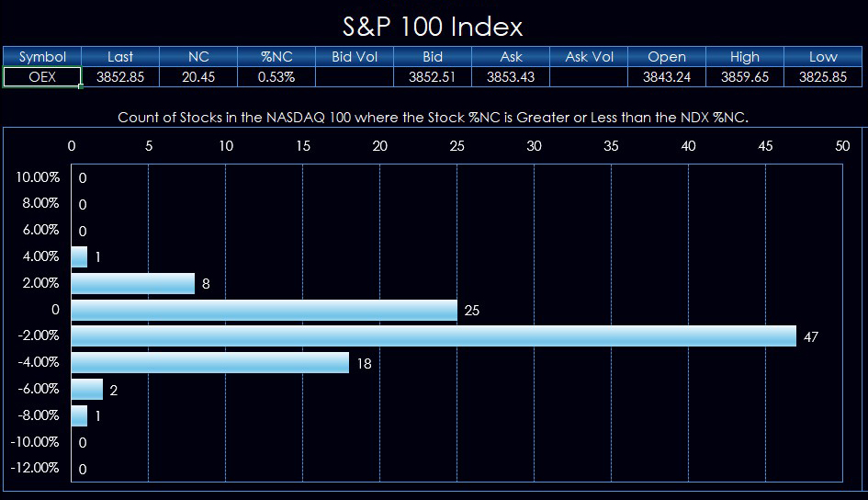Click the 4.00% bar in the chart
The height and width of the screenshot is (500, 868).
[x=79, y=257]
